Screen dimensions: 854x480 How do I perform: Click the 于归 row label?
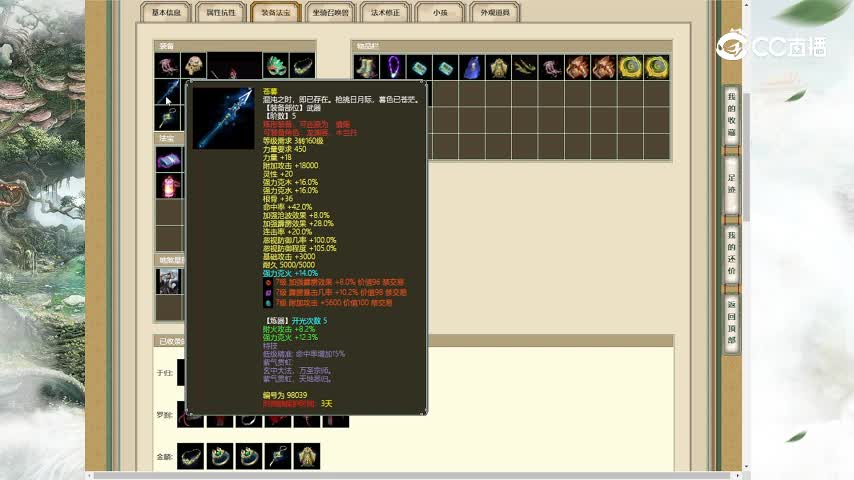tap(164, 373)
